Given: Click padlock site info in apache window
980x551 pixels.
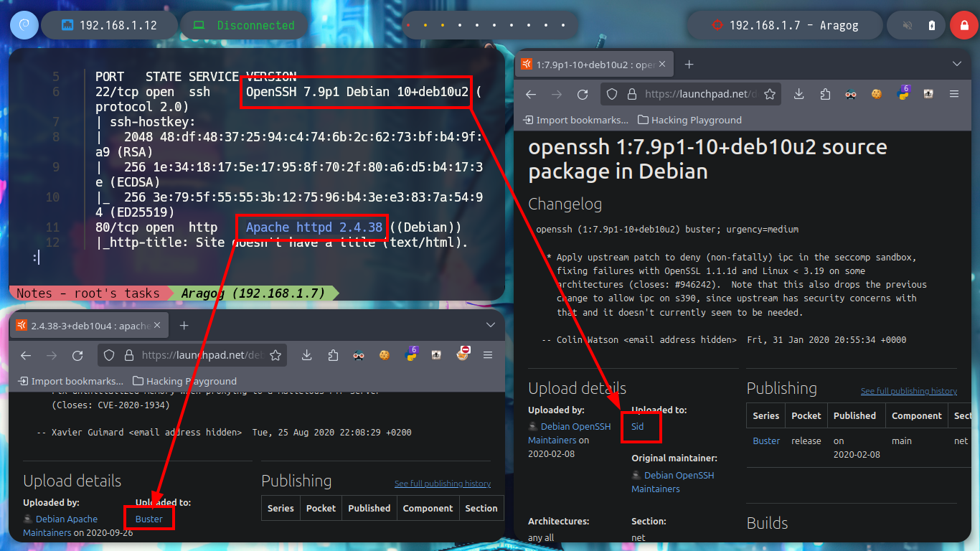Looking at the screenshot, I should click(x=128, y=355).
